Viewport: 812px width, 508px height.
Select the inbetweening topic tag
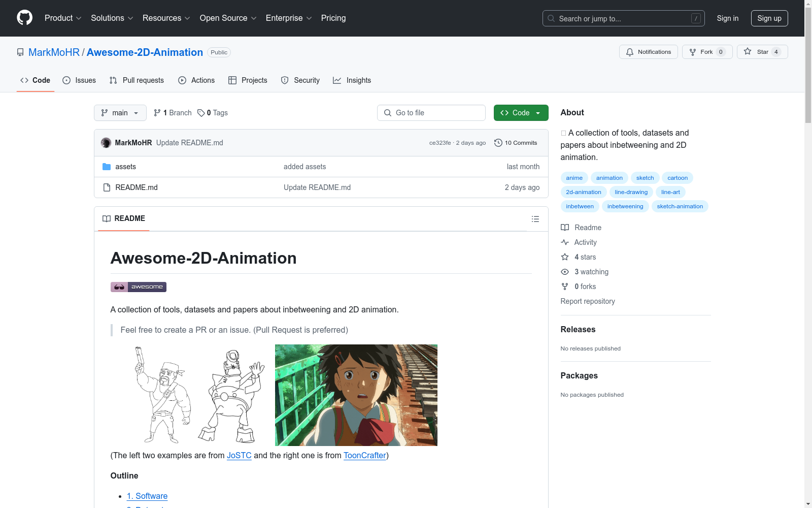pos(625,206)
